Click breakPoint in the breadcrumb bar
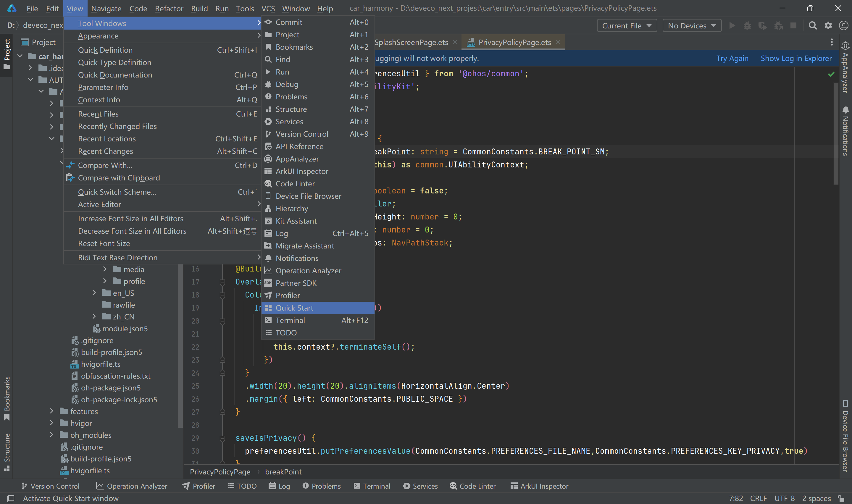This screenshot has height=504, width=852. tap(283, 472)
